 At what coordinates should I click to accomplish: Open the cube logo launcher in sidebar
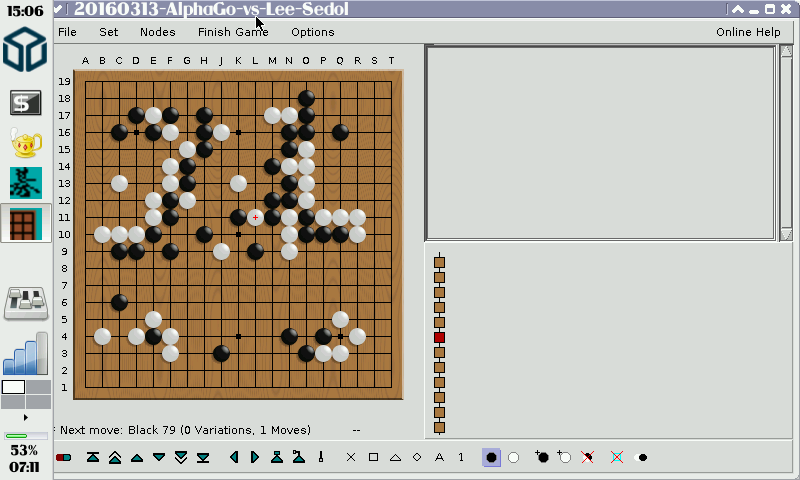click(25, 49)
